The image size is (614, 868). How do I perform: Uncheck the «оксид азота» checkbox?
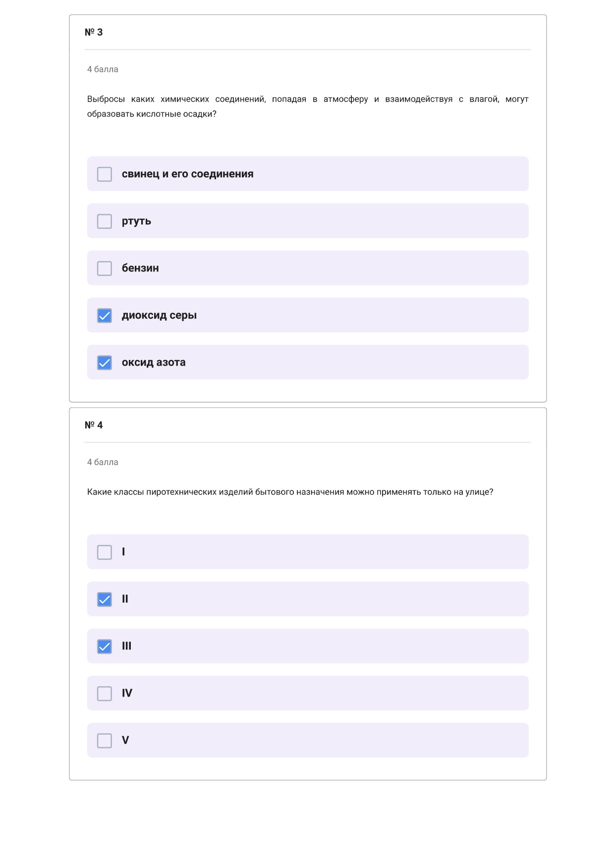(104, 362)
